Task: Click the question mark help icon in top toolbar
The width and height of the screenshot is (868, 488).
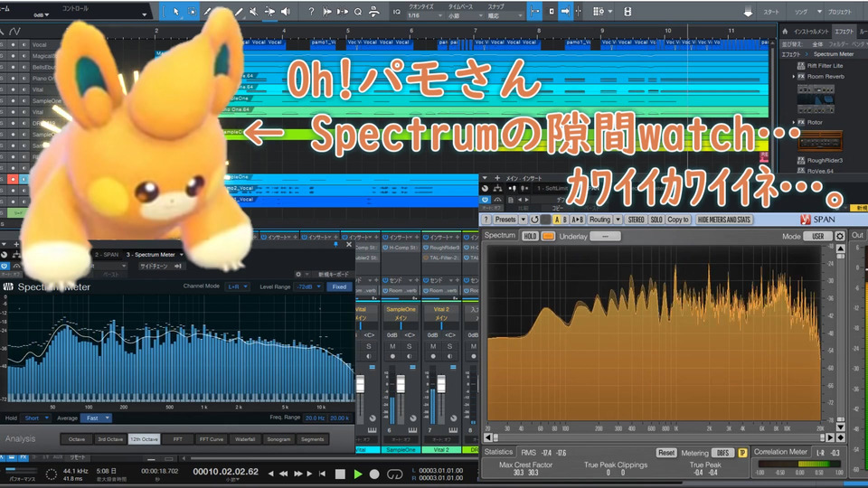Action: 311,12
